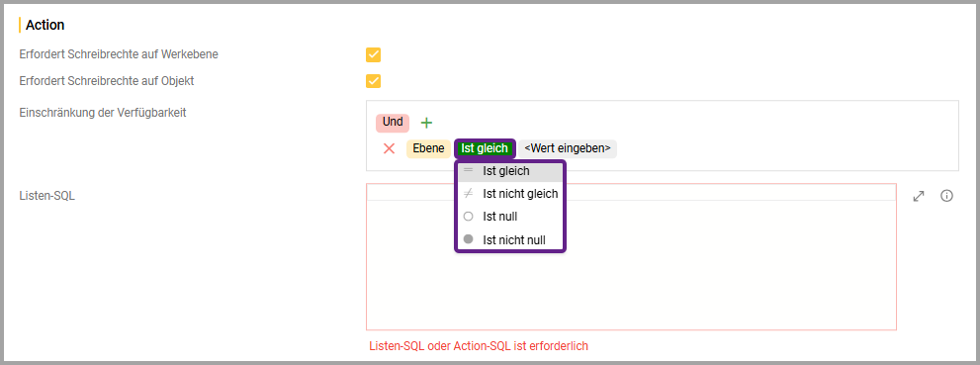Screen dimensions: 980x365
Task: Open the Ebene field selector
Action: point(428,148)
